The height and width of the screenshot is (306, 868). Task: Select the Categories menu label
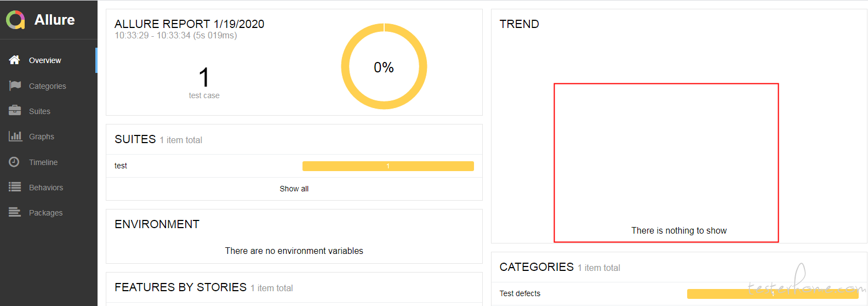[48, 86]
